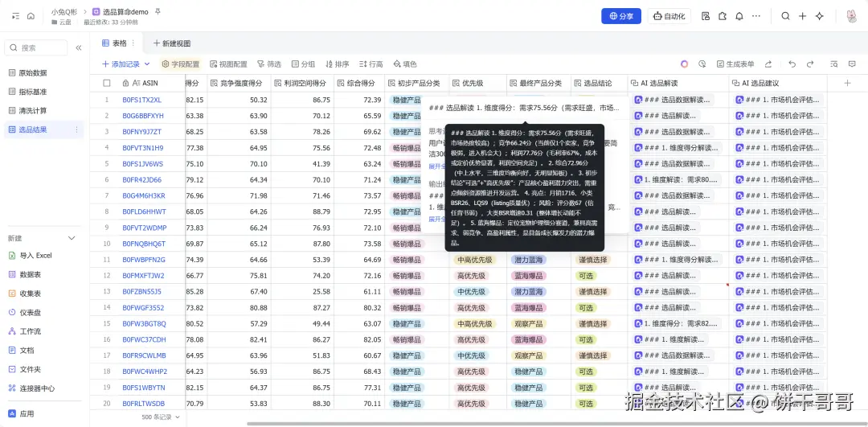
Task: Click the undo arrow icon
Action: (791, 64)
